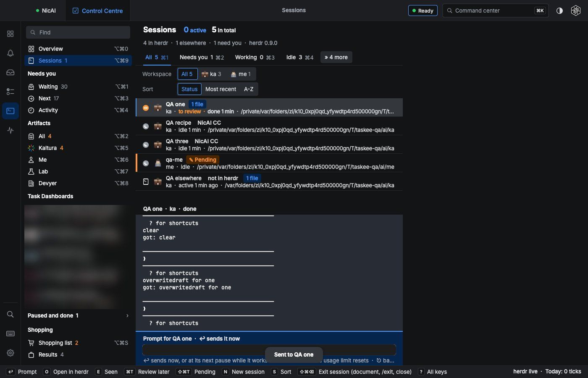Toggle the light/dark theme contrast icon
Image resolution: width=588 pixels, height=378 pixels.
pyautogui.click(x=559, y=10)
